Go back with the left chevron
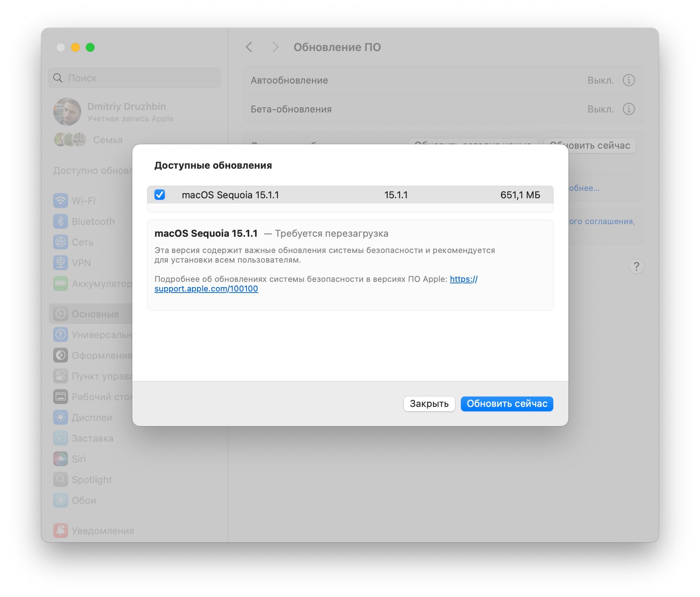This screenshot has height=597, width=700. 249,47
